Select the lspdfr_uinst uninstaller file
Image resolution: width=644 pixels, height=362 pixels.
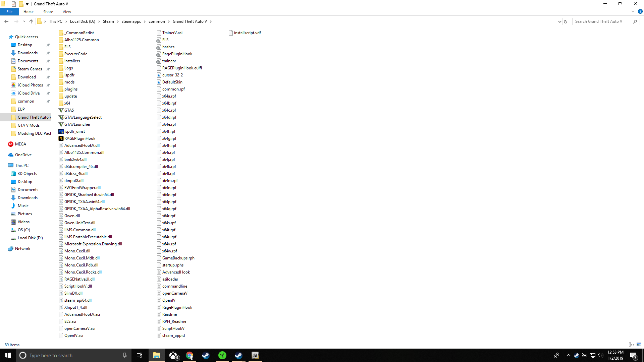tap(74, 131)
